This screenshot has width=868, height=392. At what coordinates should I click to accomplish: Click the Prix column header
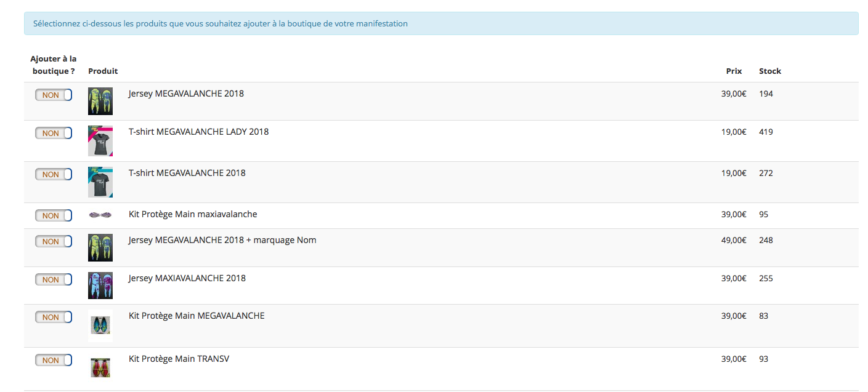pyautogui.click(x=734, y=71)
